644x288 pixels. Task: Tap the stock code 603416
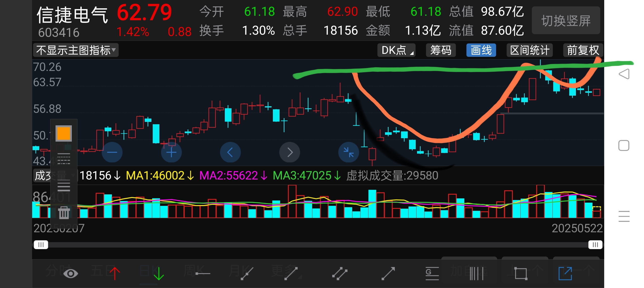coord(59,33)
